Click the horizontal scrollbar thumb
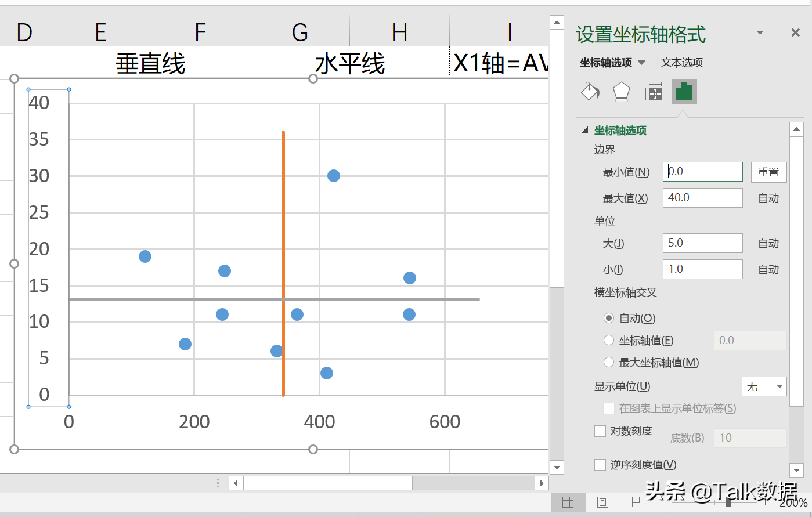The image size is (812, 517). click(x=328, y=483)
